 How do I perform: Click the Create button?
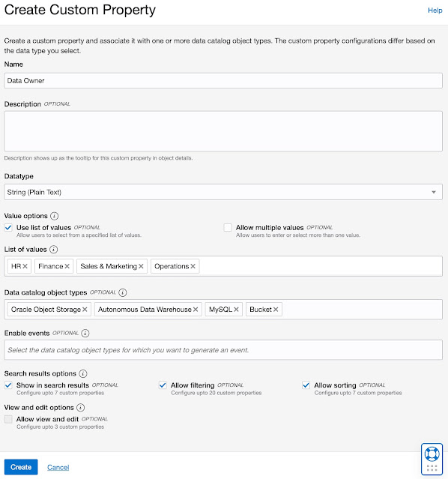pos(21,467)
